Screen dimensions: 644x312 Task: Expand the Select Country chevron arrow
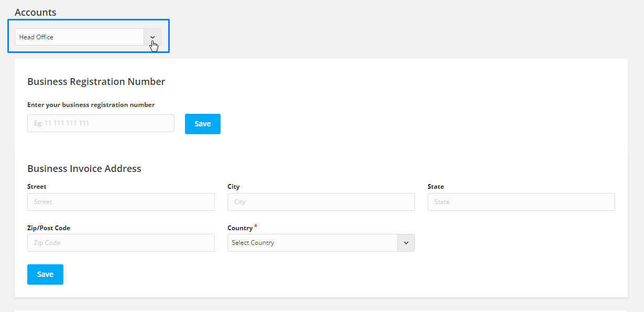pyautogui.click(x=406, y=243)
